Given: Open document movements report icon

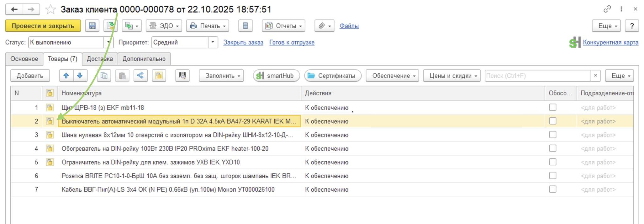Looking at the screenshot, I should (x=245, y=26).
